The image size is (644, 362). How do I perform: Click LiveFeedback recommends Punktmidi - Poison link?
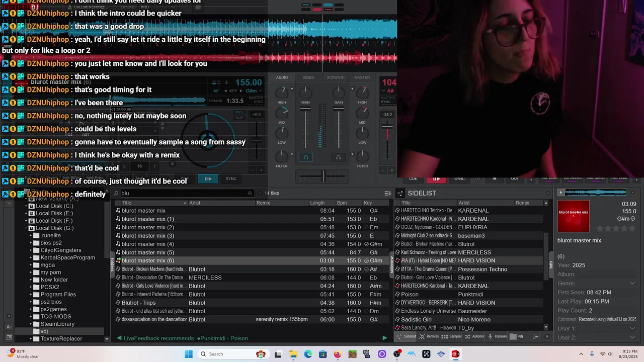click(x=186, y=338)
